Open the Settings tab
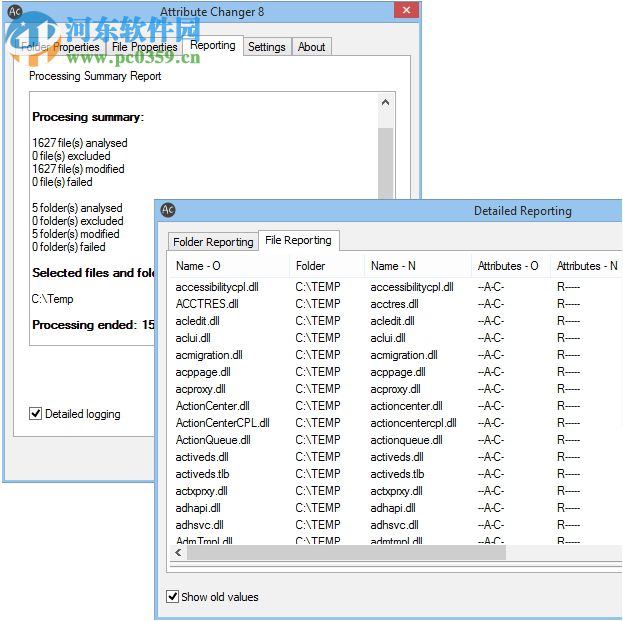Image resolution: width=623 pixels, height=621 pixels. point(267,47)
